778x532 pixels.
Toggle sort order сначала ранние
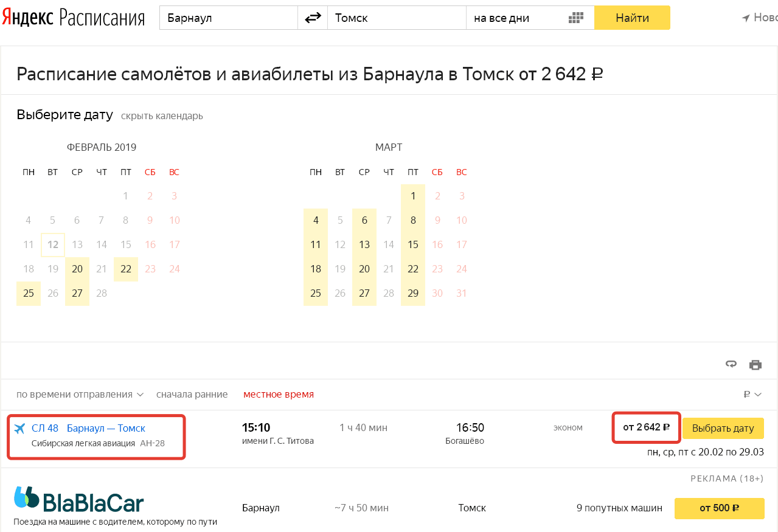click(192, 395)
